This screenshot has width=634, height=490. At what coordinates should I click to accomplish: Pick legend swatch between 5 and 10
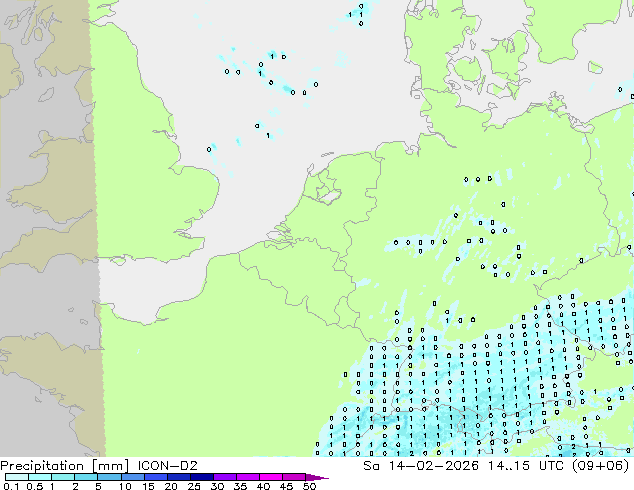pyautogui.click(x=109, y=477)
